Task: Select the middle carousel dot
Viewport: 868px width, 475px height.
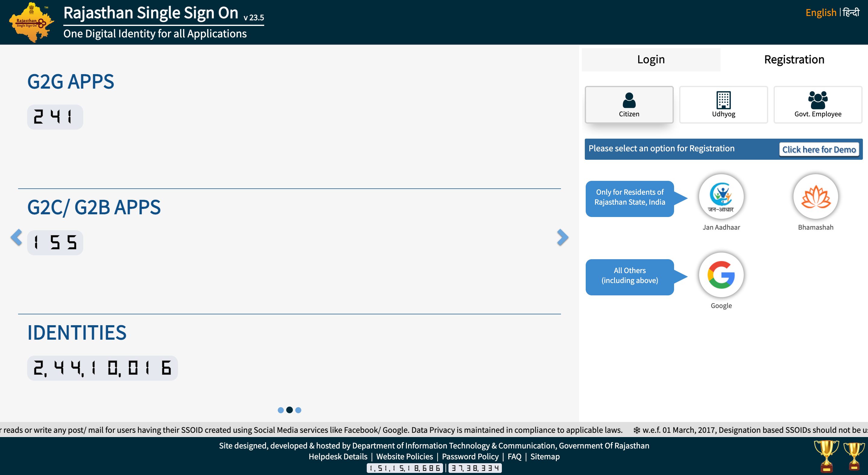Action: 290,410
